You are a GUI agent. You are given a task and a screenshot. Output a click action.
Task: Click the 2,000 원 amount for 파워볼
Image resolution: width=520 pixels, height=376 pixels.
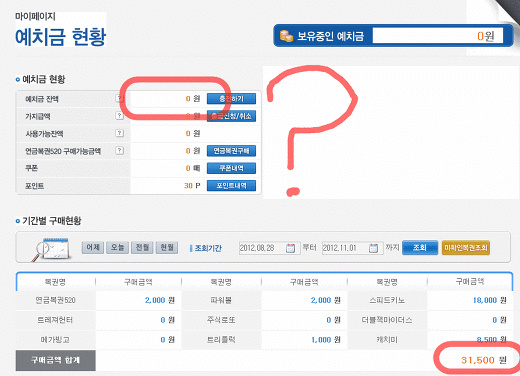tap(326, 300)
